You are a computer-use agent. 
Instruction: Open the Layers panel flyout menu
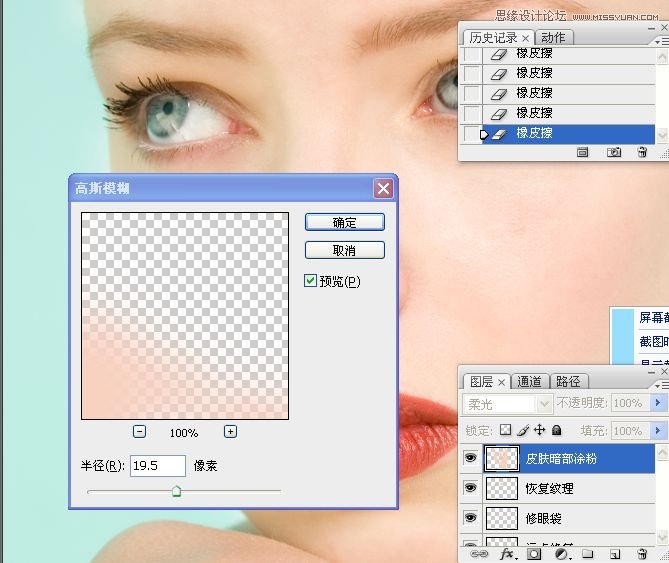point(662,385)
